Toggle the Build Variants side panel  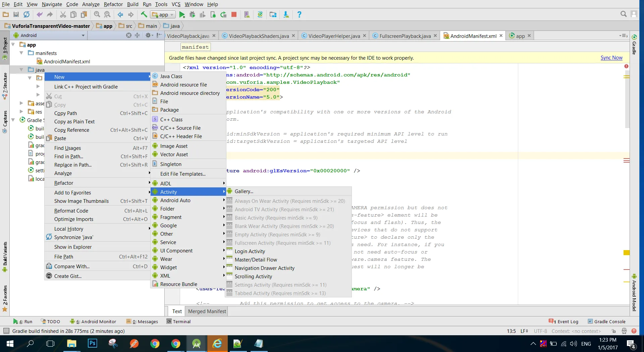[5, 256]
